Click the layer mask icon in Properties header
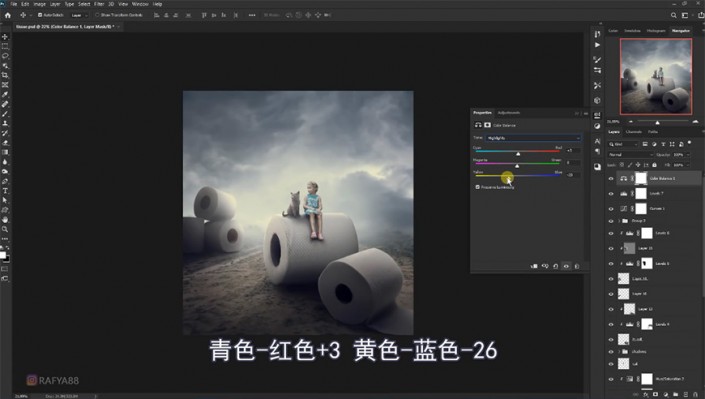The height and width of the screenshot is (399, 705). [x=487, y=125]
